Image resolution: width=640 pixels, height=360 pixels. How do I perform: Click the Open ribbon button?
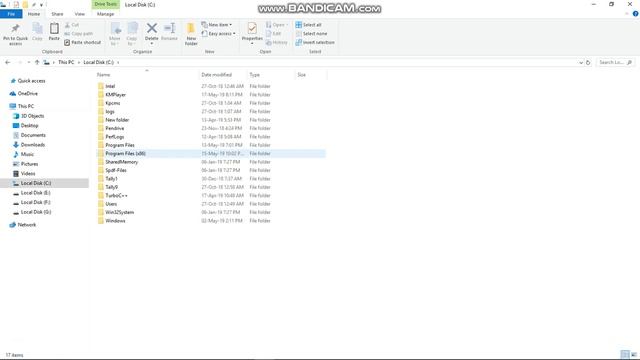point(277,25)
